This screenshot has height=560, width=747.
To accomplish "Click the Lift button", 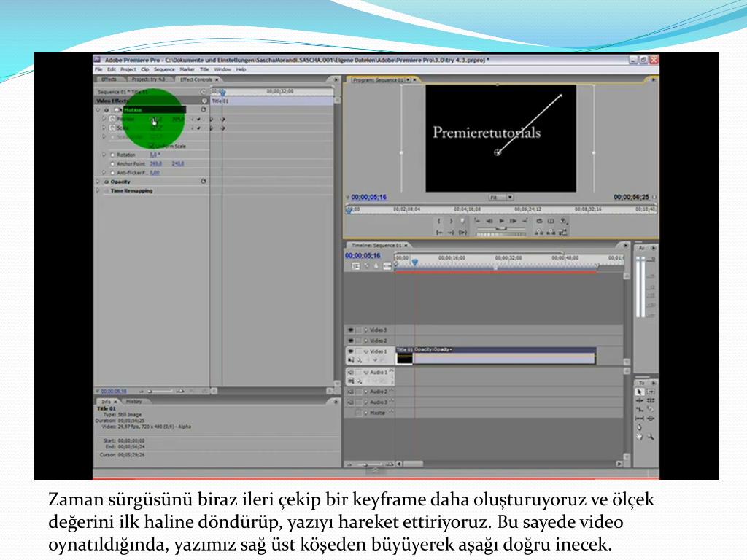I will [539, 232].
